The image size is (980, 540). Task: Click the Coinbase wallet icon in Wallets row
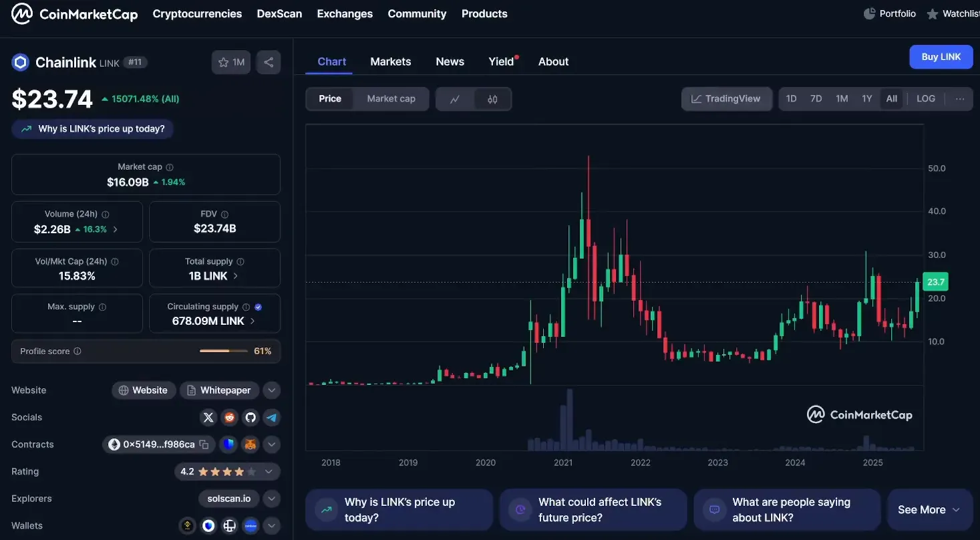251,526
